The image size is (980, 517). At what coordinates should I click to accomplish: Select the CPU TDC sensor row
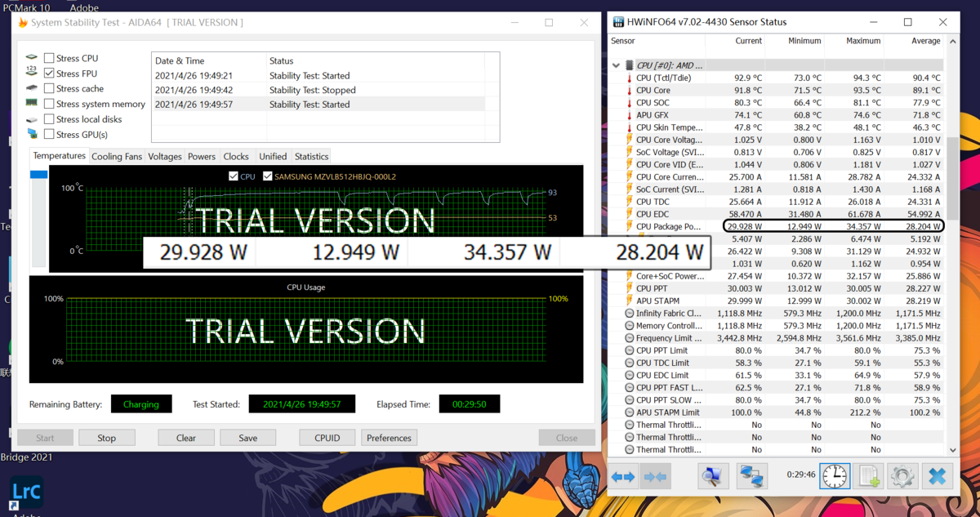coord(777,202)
